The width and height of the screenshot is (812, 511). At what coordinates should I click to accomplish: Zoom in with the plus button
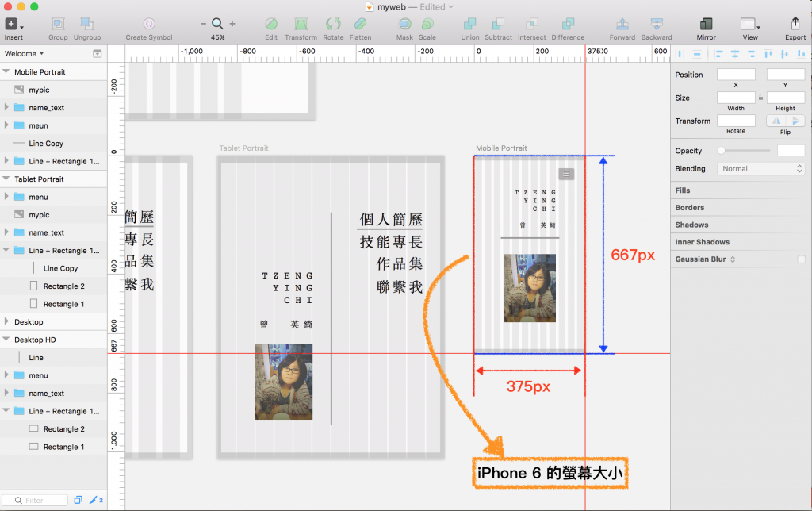click(x=232, y=24)
